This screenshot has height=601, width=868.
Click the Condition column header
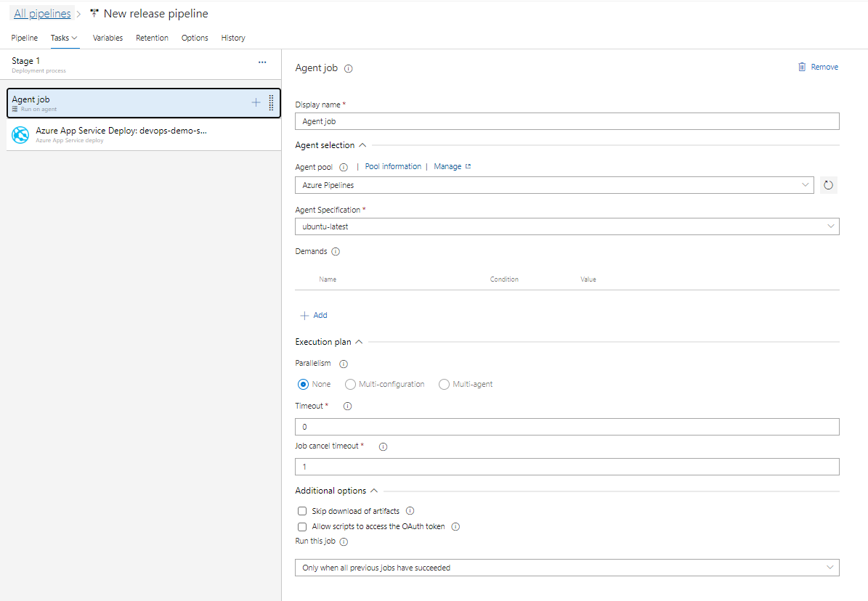[x=504, y=279]
